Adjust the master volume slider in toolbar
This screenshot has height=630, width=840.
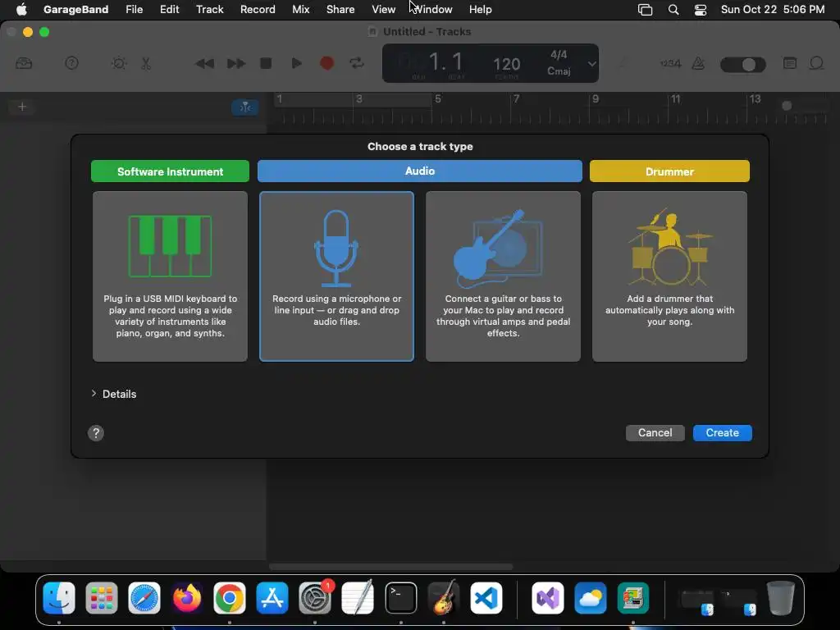coord(742,64)
